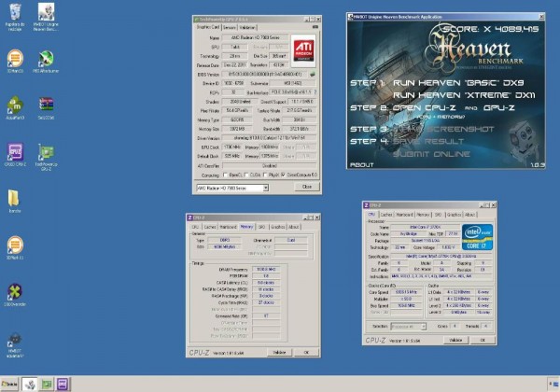Click Save Screenshot in Heaven app
This screenshot has height=392, width=560.
tap(443, 129)
